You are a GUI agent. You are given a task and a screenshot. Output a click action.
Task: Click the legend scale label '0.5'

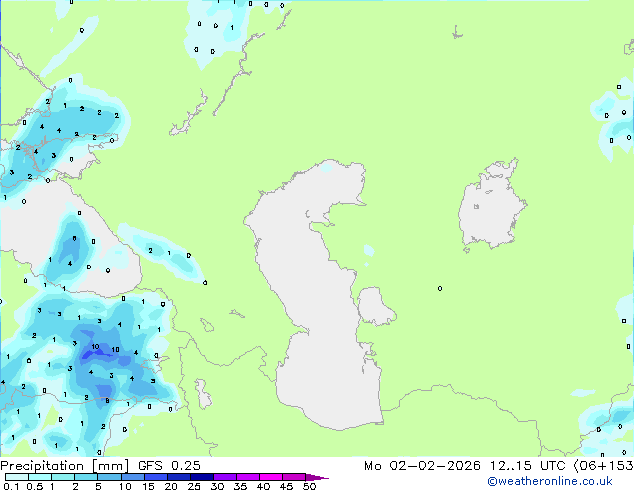coord(34,486)
